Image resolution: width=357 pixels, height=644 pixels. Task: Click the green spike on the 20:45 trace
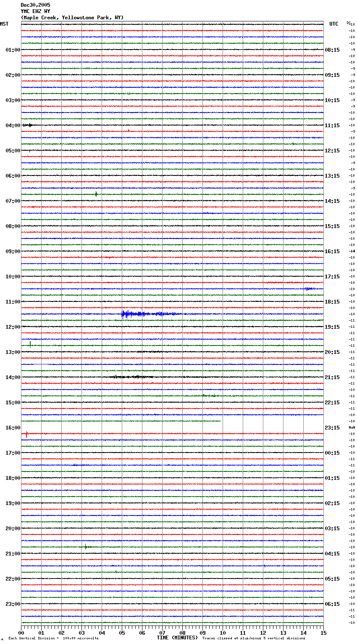[86, 547]
